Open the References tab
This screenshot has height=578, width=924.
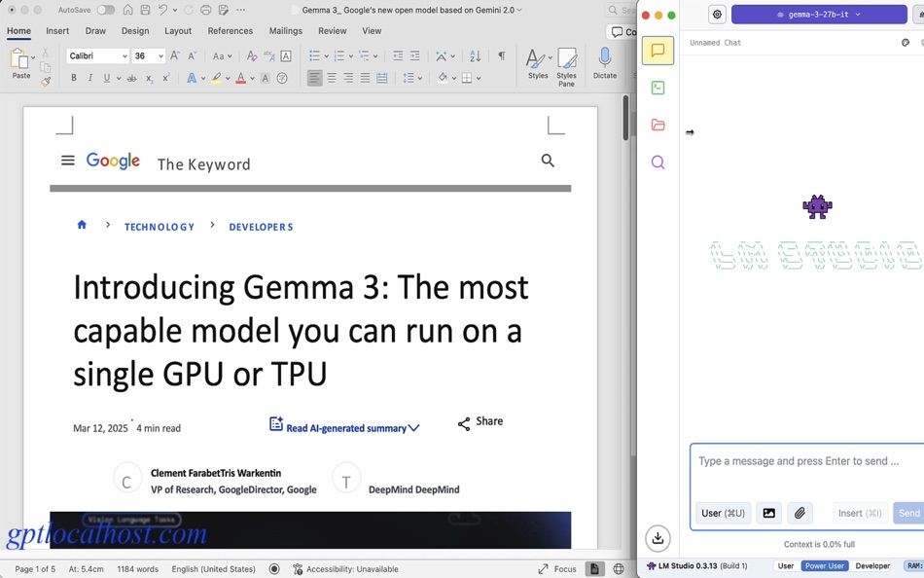(230, 31)
